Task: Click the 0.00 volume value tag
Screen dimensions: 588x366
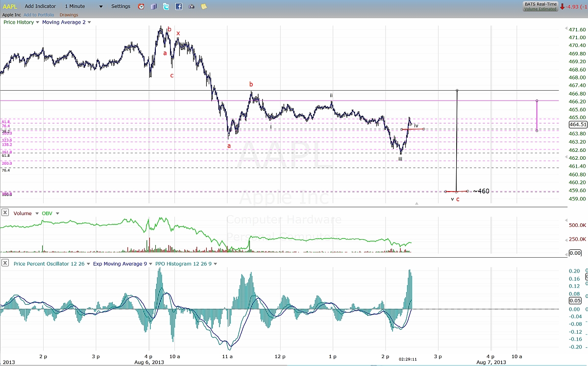Action: [x=575, y=253]
